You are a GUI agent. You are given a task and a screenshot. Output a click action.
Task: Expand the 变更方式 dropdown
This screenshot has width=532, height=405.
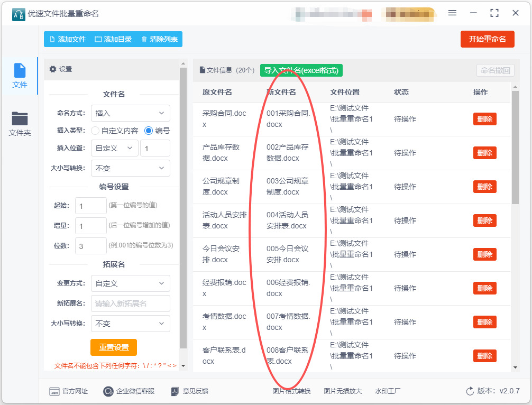tap(130, 283)
